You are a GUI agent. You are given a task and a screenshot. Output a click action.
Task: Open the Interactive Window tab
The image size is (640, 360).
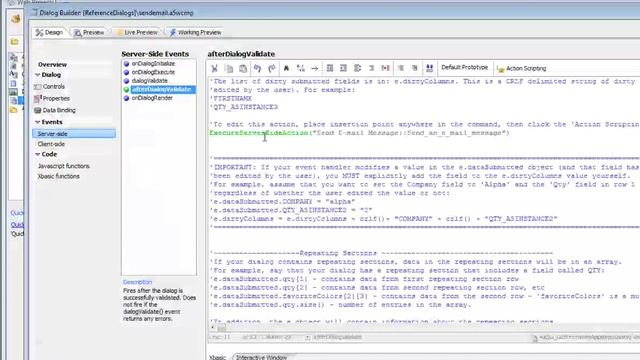click(261, 357)
